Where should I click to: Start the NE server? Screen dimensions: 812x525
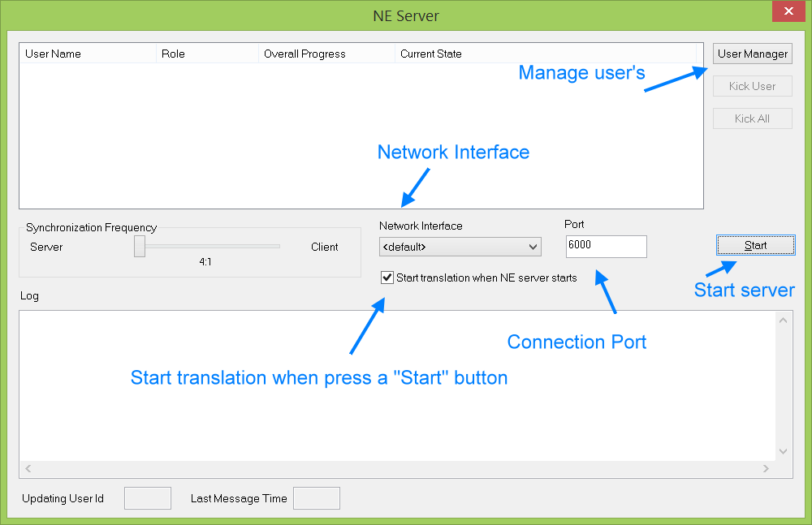[x=755, y=245]
